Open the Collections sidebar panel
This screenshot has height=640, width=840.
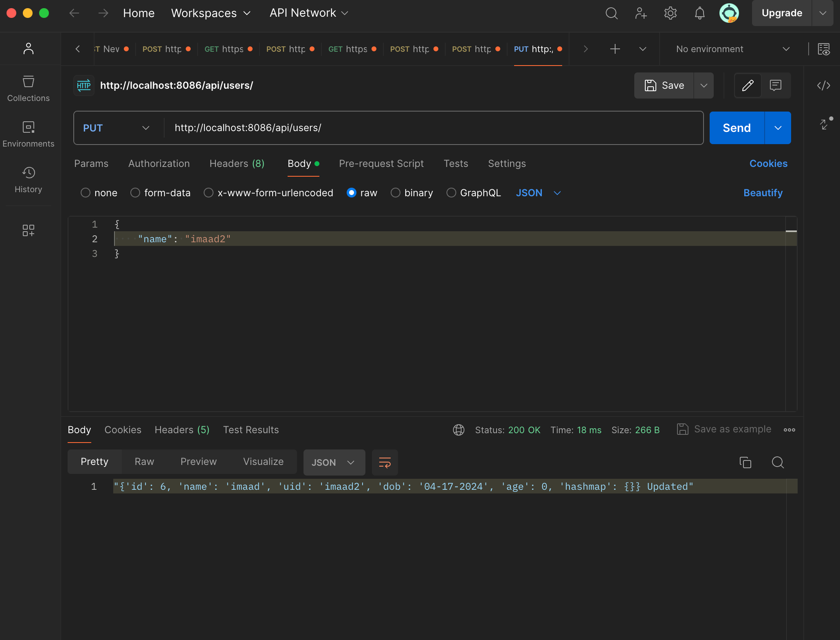[28, 89]
